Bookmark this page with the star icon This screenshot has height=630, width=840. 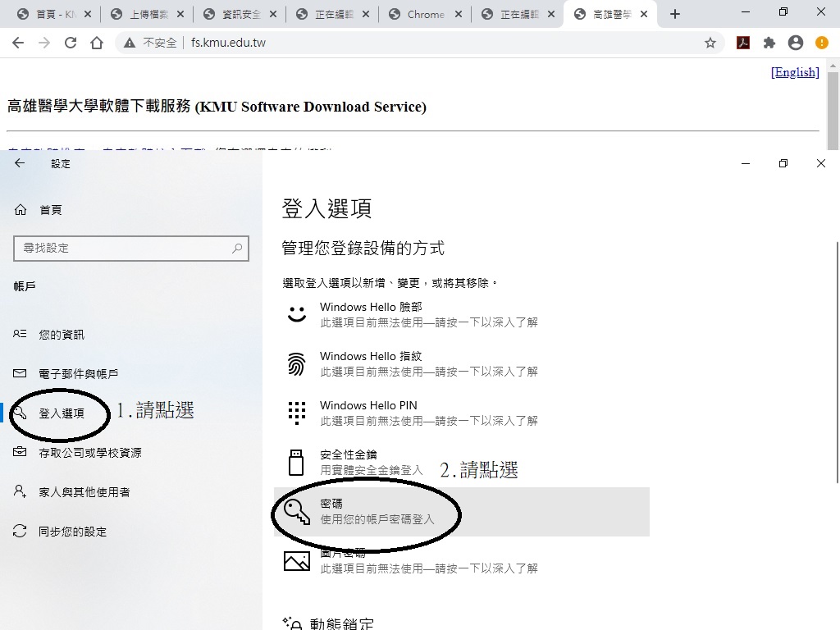[x=710, y=43]
